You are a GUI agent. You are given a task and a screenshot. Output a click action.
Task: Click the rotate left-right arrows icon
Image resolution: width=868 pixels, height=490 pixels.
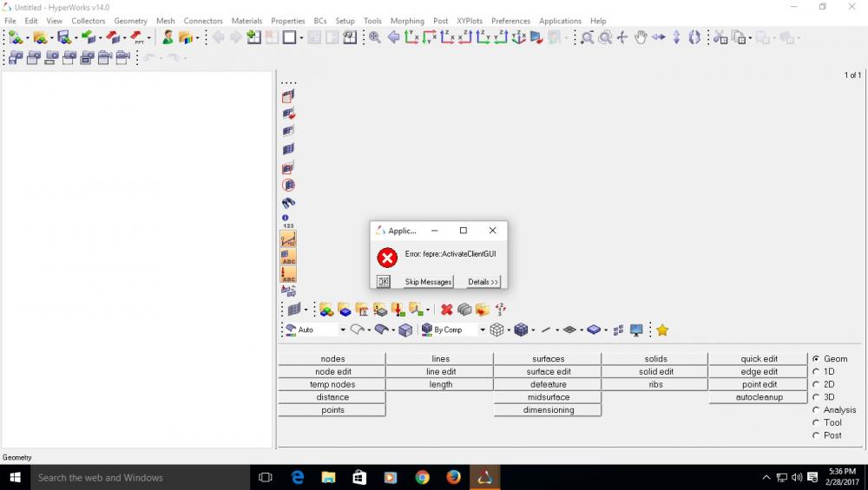coord(658,37)
